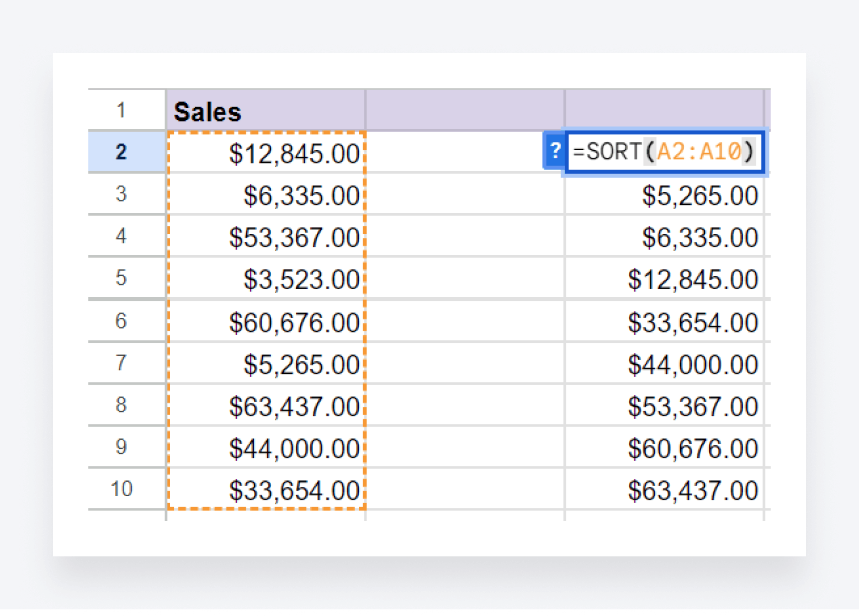Image resolution: width=859 pixels, height=616 pixels.
Task: Select the Sales header cell
Action: 266,110
